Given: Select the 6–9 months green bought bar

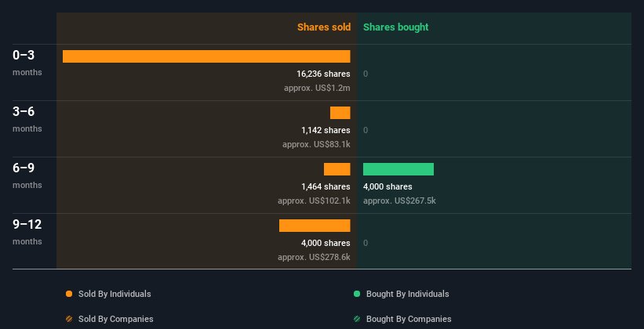Looking at the screenshot, I should point(398,169).
